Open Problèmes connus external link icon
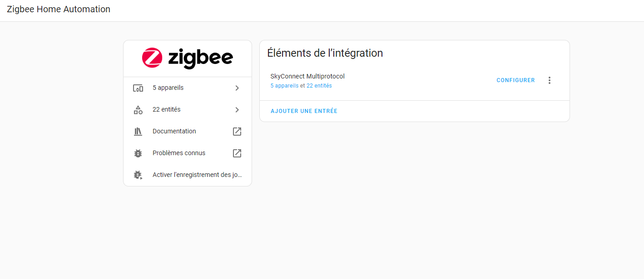This screenshot has height=279, width=644. point(237,153)
